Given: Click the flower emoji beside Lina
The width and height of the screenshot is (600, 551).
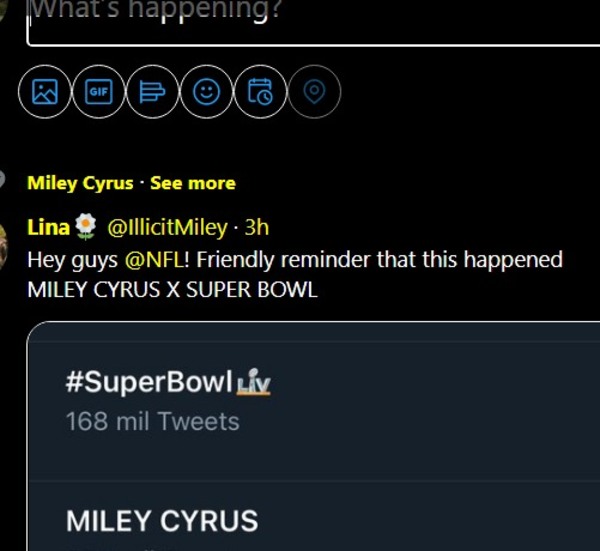Looking at the screenshot, I should coord(86,228).
